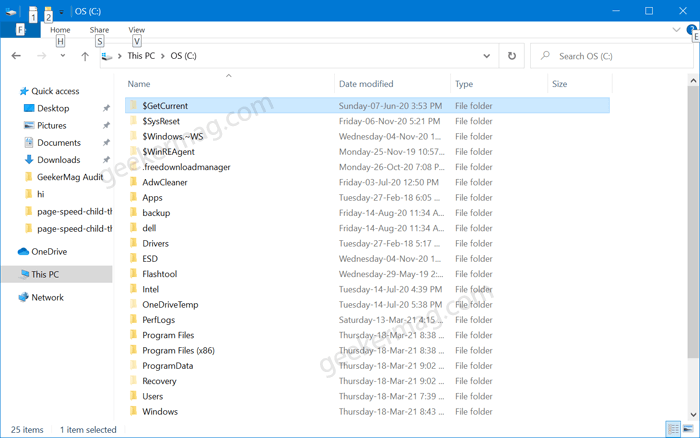Open Help using the question mark icon

691,29
